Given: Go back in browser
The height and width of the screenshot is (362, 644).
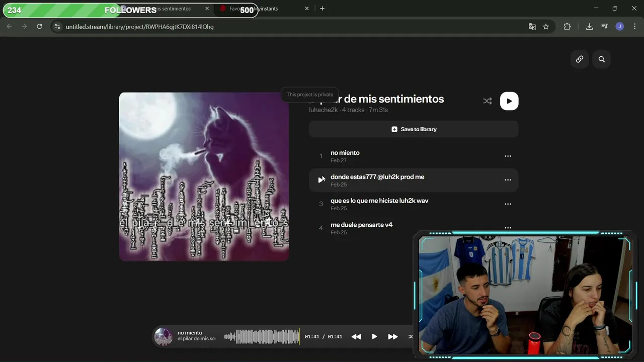Looking at the screenshot, I should tap(9, 27).
